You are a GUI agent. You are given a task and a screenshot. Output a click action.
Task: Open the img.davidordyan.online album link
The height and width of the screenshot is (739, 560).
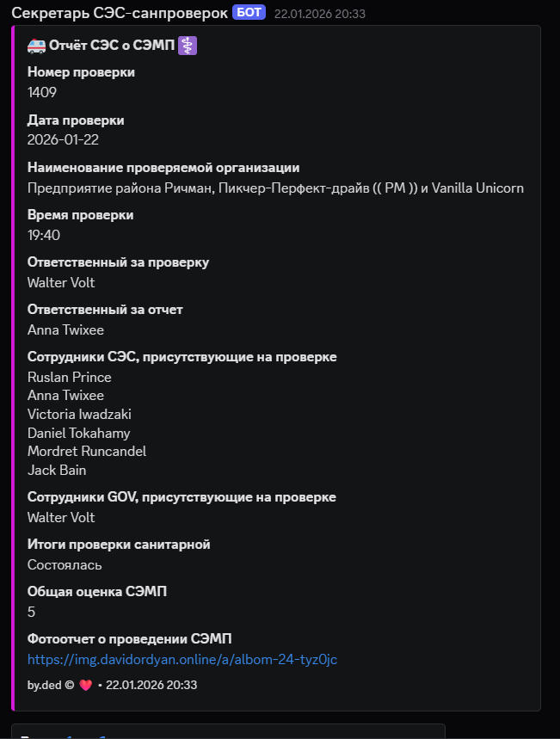pyautogui.click(x=182, y=659)
